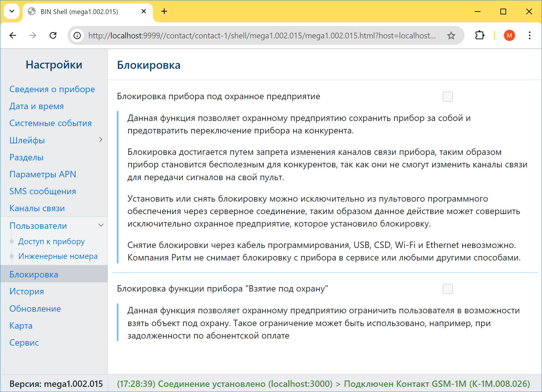Go to the Обновление section
Viewport: 542px width, 392px height.
[x=35, y=309]
